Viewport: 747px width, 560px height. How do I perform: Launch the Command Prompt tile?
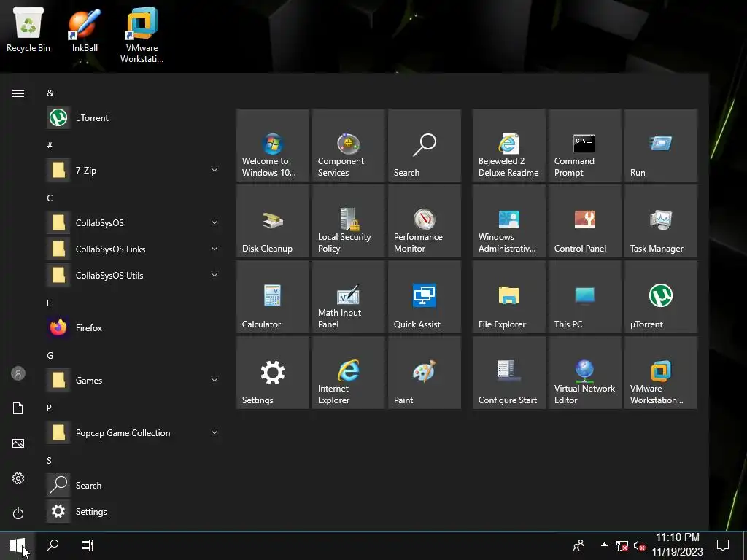(584, 145)
